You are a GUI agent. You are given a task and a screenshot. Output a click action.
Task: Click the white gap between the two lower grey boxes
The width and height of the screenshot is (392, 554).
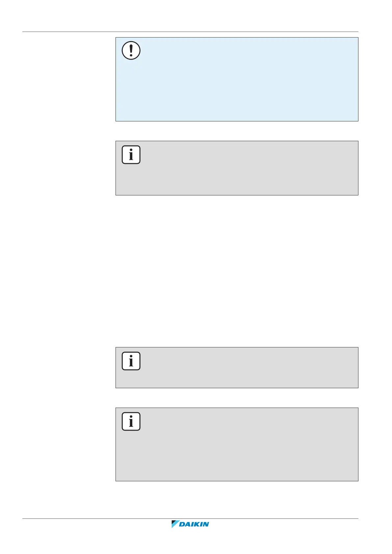(237, 398)
